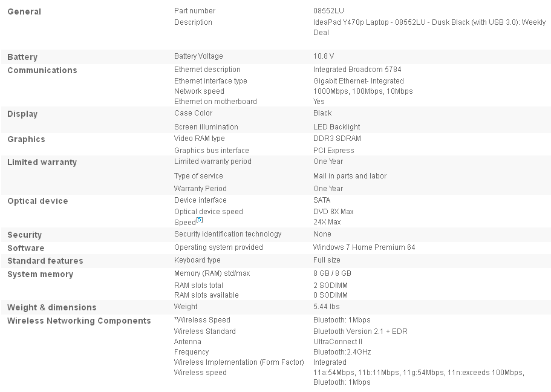Click the Windows 7 Home Premium 64 value

coord(364,247)
